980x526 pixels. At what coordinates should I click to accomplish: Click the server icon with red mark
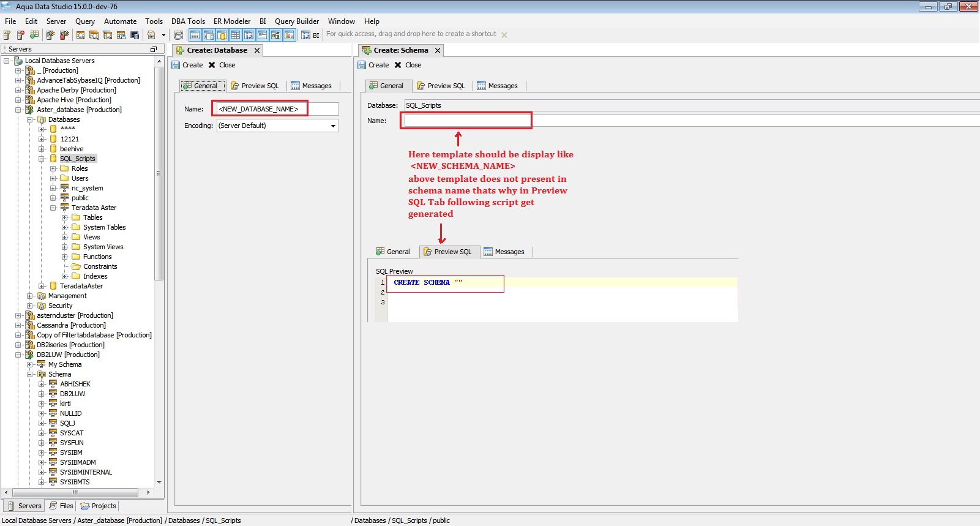[x=21, y=35]
